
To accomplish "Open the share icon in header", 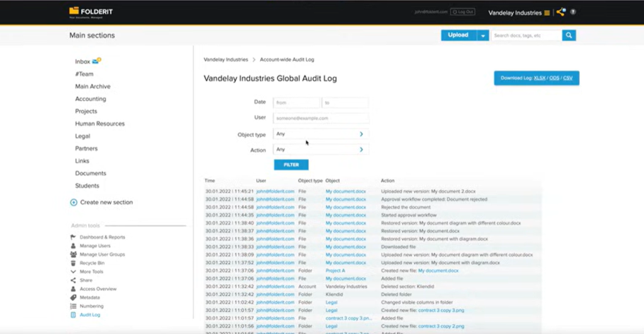I will 560,12.
